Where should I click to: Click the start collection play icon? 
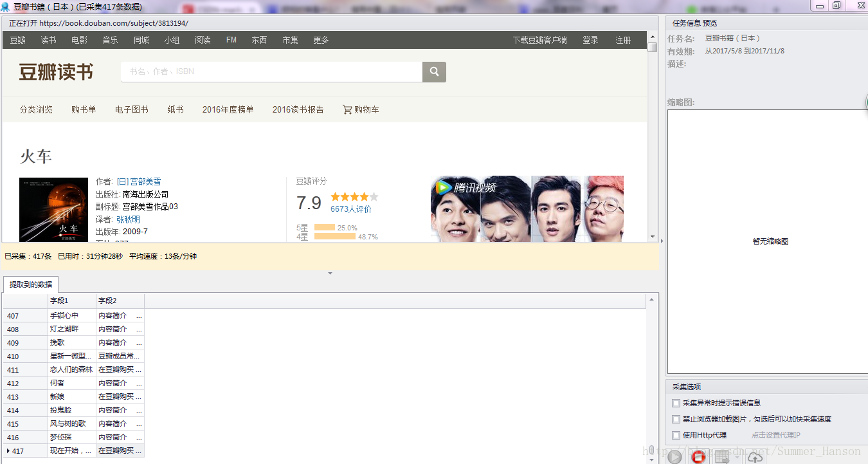(674, 457)
